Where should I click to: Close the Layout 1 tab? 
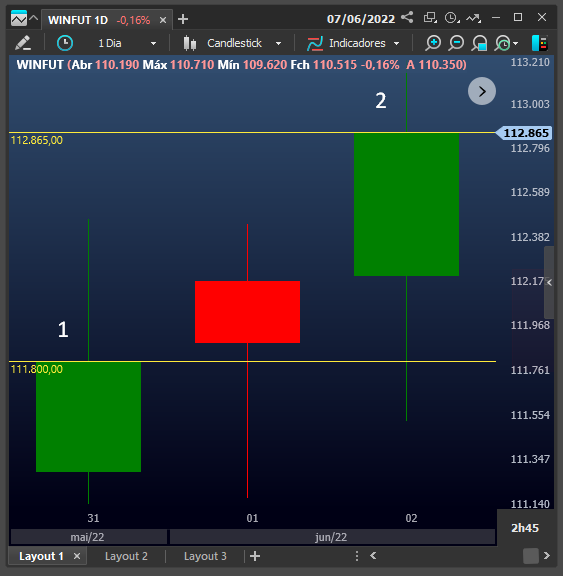[77, 556]
